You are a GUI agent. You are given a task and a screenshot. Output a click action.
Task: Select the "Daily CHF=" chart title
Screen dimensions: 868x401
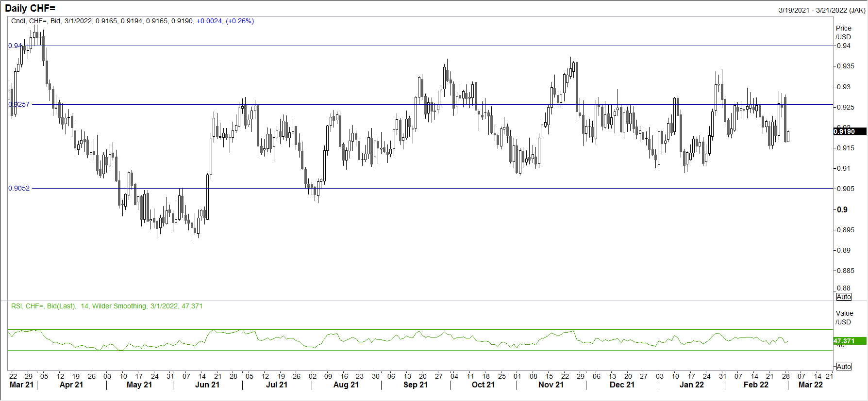pos(30,8)
